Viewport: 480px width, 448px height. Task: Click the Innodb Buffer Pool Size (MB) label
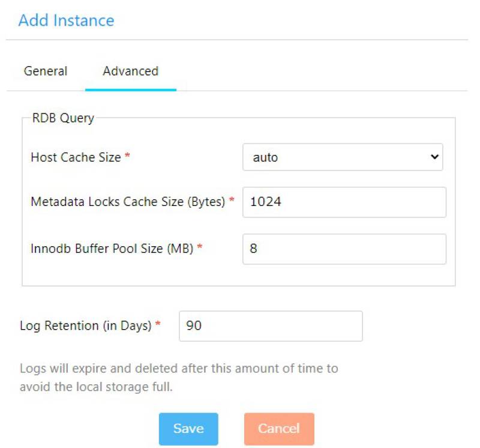coord(112,249)
